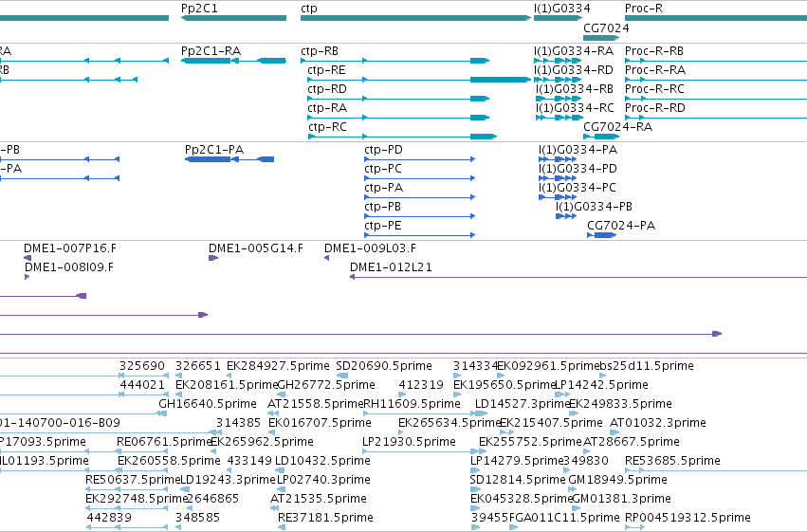Screen dimensions: 807x532
Task: Click the DME1-009L03.F marker
Action: tap(327, 258)
